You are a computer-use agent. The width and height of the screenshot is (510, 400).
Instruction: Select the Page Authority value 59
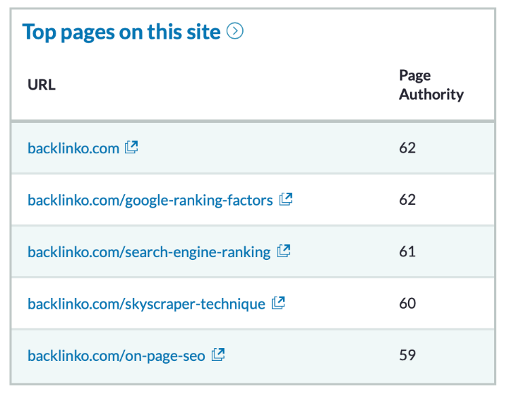tap(407, 355)
